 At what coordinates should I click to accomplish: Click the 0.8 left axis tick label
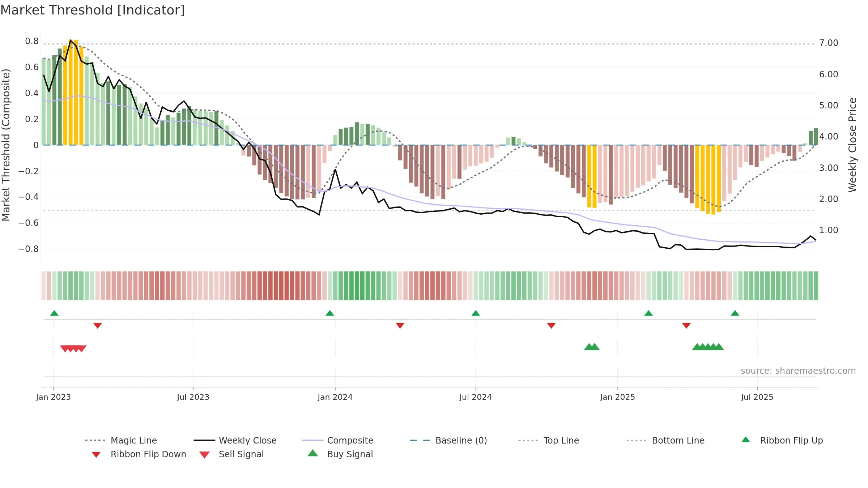(x=32, y=41)
